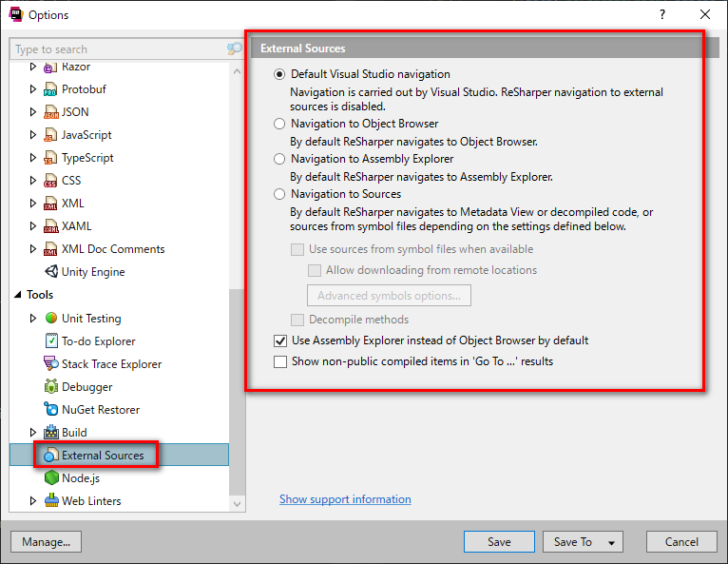Click the Debugger bug icon
The image size is (728, 564).
tap(51, 386)
